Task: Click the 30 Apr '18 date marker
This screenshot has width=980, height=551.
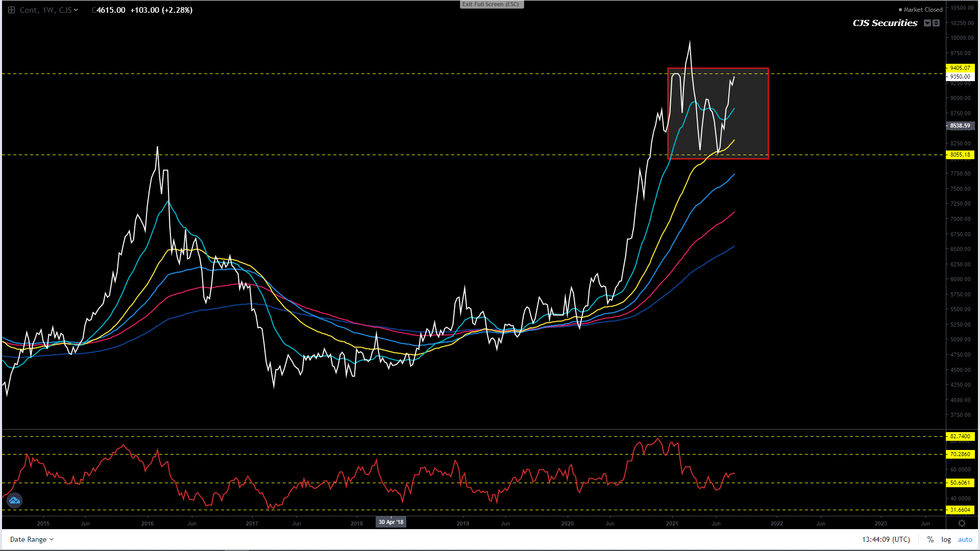Action: point(391,522)
